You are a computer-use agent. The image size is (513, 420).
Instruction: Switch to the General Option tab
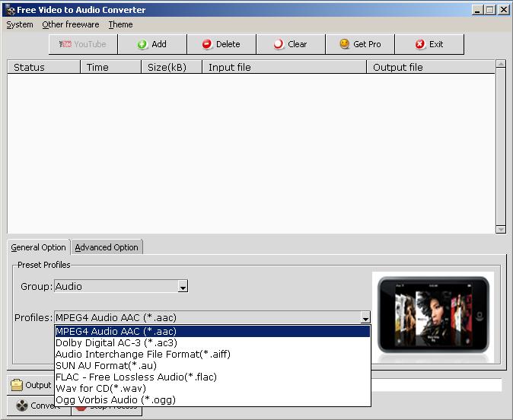(x=38, y=247)
